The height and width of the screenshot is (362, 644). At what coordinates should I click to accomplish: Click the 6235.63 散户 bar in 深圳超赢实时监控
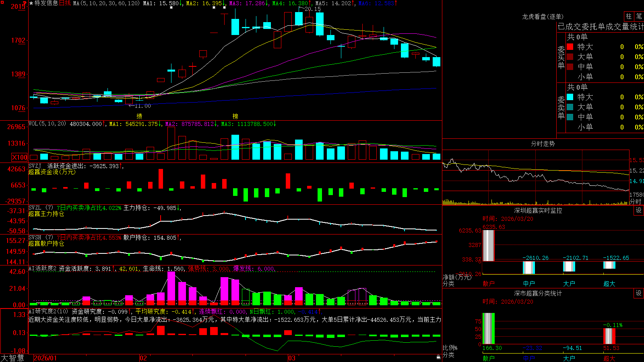click(x=489, y=246)
